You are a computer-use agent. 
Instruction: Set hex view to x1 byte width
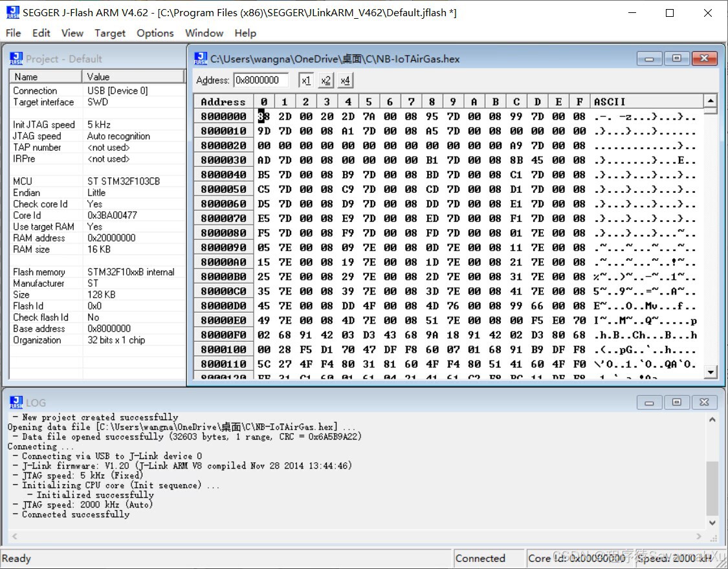click(x=305, y=80)
